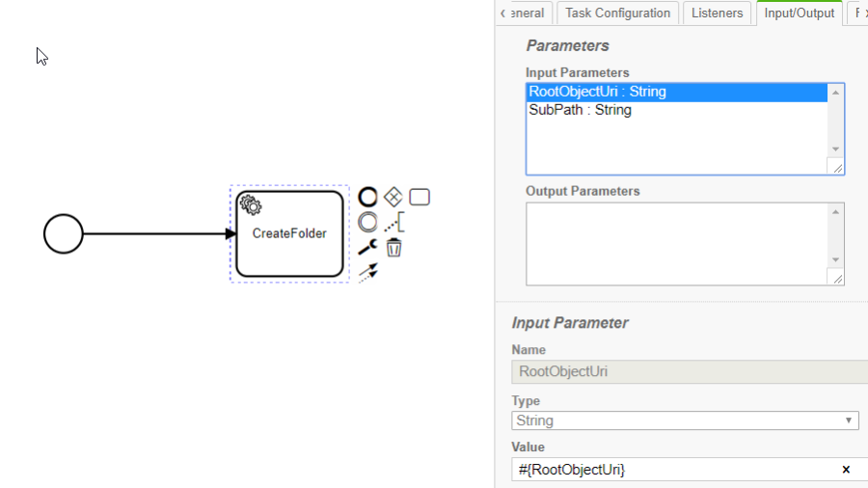
Task: Switch to the Listeners tab
Action: tap(718, 14)
